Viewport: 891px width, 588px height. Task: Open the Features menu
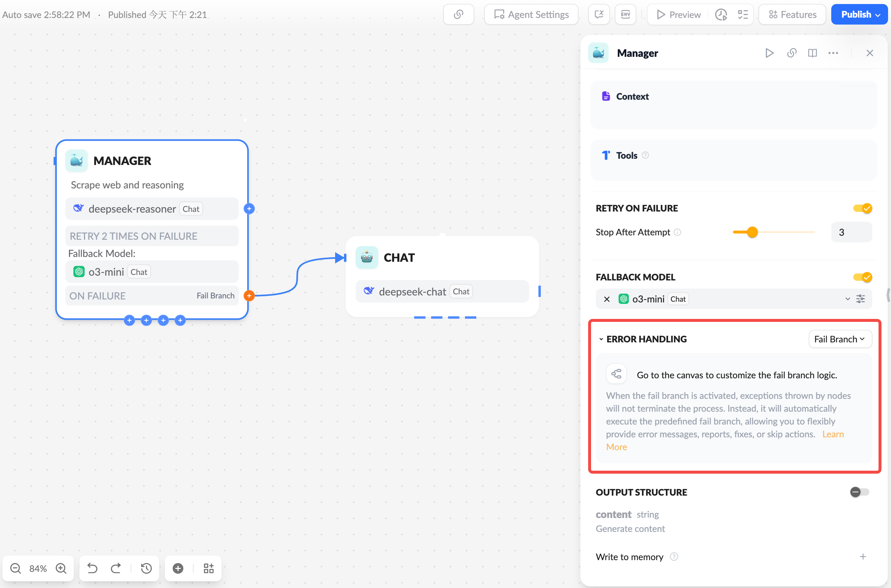coord(792,15)
